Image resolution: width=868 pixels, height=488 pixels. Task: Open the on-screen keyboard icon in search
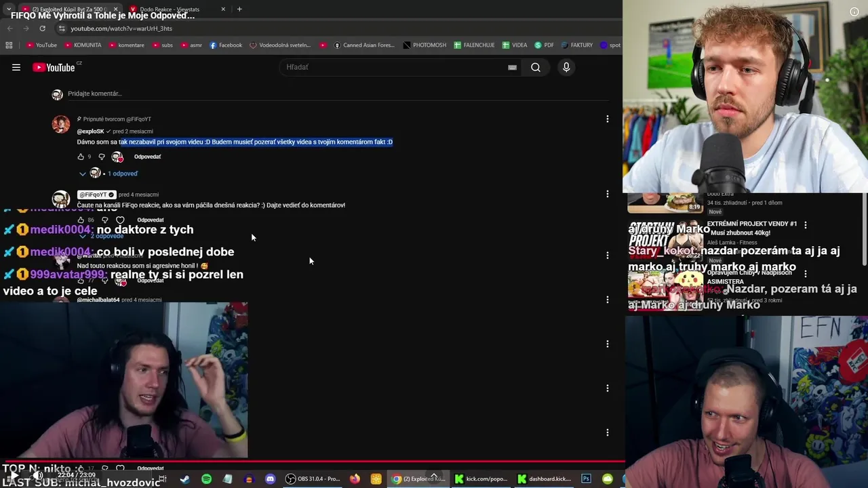[512, 67]
